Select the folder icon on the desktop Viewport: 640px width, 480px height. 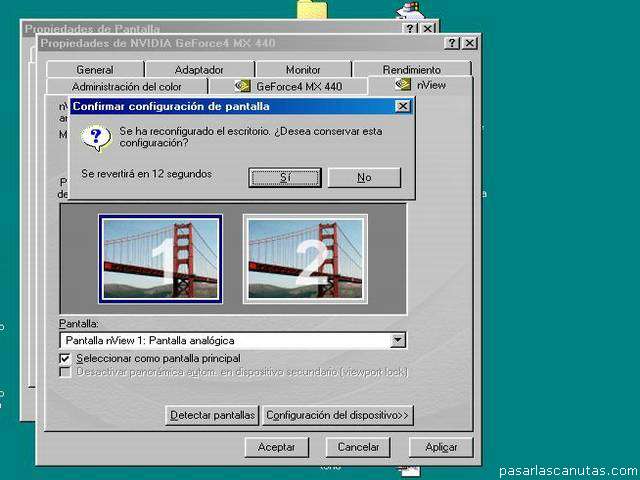(x=312, y=9)
